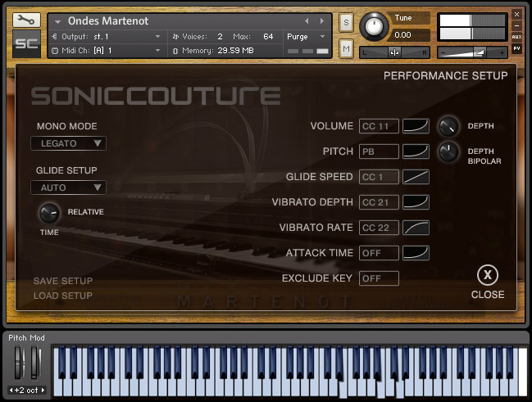The width and height of the screenshot is (532, 402).
Task: Click the ATTACK TIME curve icon
Action: [x=416, y=253]
